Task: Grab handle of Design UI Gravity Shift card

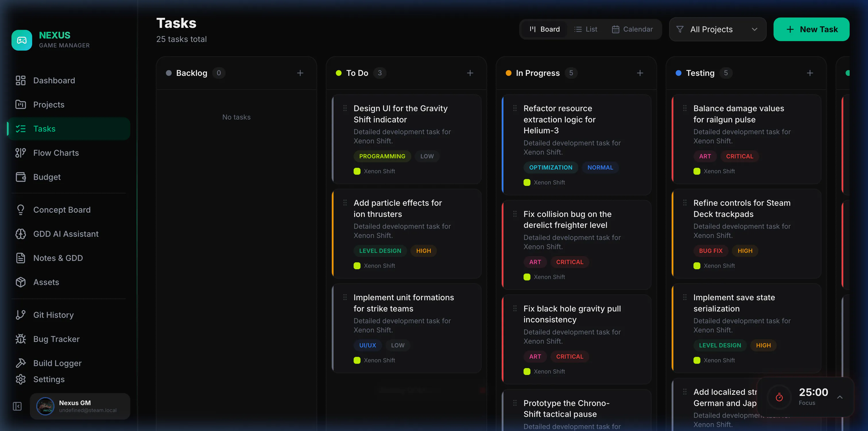Action: click(345, 108)
